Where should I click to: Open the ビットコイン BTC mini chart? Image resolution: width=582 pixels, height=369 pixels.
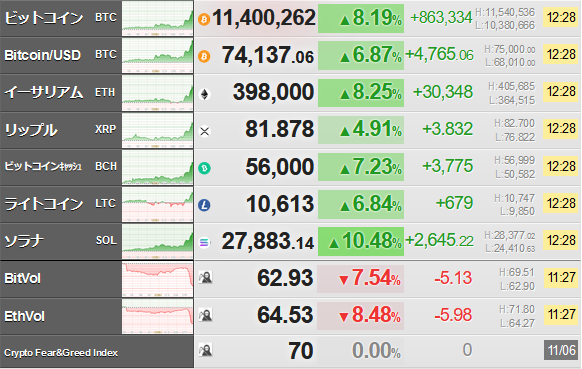point(157,18)
